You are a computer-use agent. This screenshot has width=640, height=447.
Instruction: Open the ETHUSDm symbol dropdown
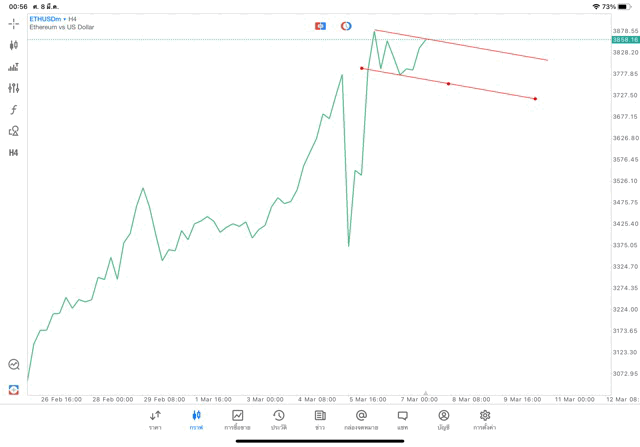(46, 18)
